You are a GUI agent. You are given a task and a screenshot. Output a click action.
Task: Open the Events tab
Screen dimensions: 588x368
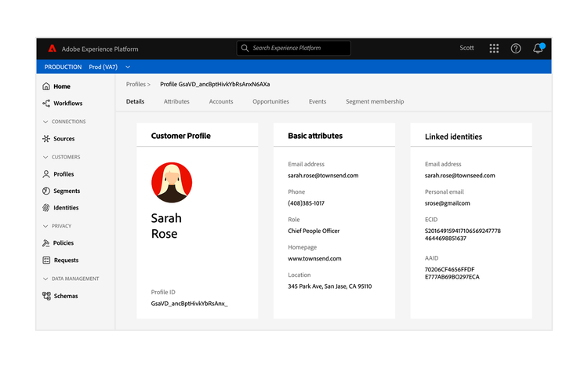pos(318,101)
